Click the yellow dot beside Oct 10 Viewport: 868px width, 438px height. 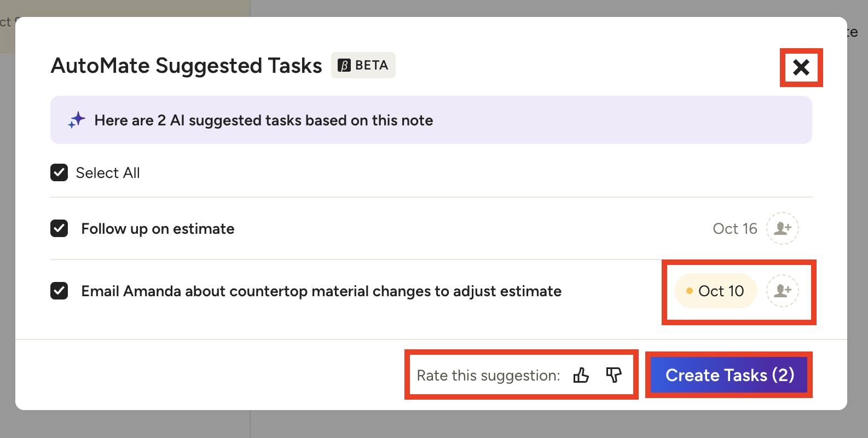[689, 291]
